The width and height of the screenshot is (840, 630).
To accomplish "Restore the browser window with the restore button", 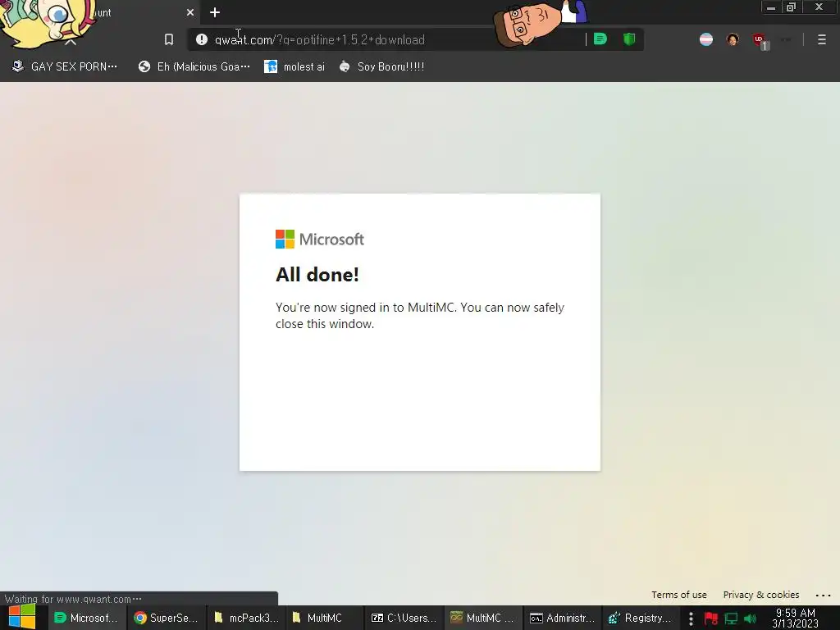I will click(x=791, y=7).
